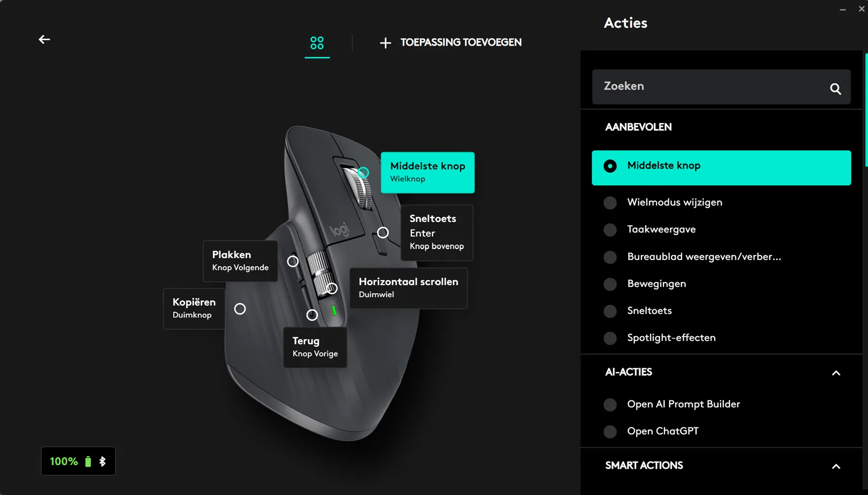Select the Taakweergave radio option

point(610,230)
